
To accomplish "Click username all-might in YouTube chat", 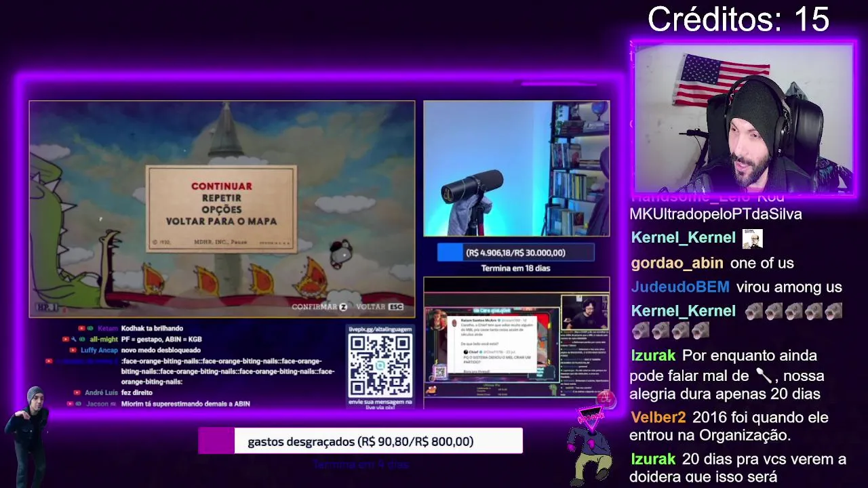I will (x=104, y=339).
